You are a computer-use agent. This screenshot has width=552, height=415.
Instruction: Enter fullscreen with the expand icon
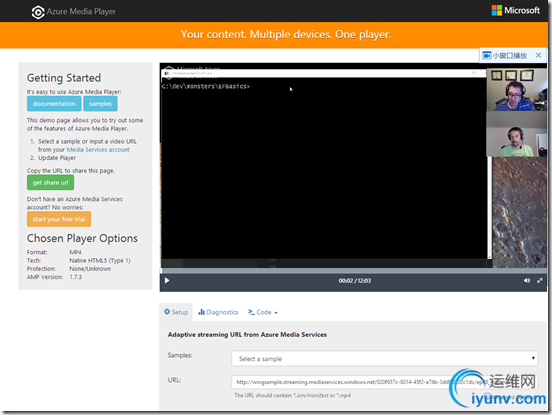[540, 281]
